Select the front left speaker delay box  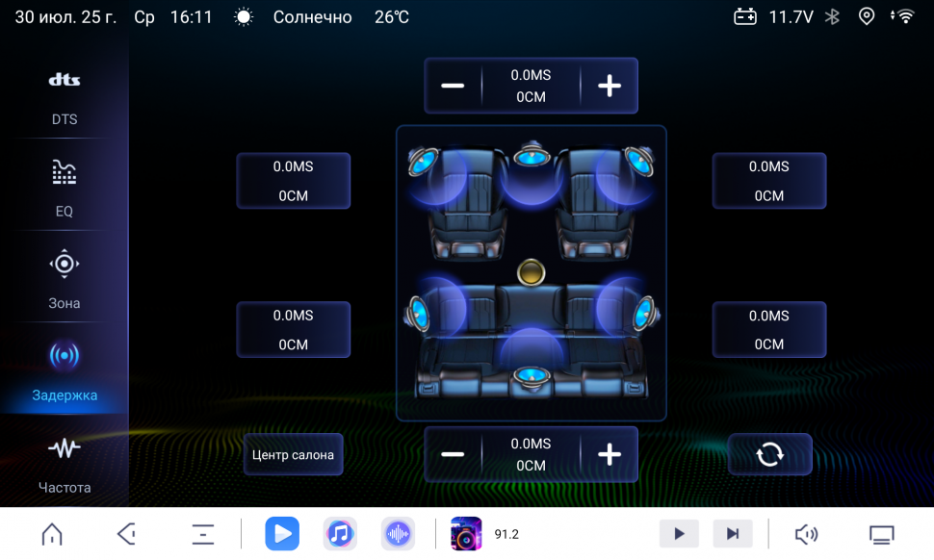(294, 181)
